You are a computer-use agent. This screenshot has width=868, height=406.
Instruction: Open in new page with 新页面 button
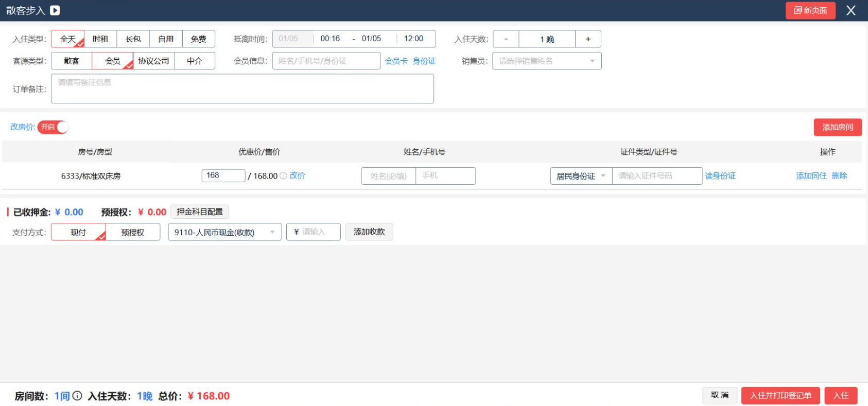pyautogui.click(x=810, y=10)
